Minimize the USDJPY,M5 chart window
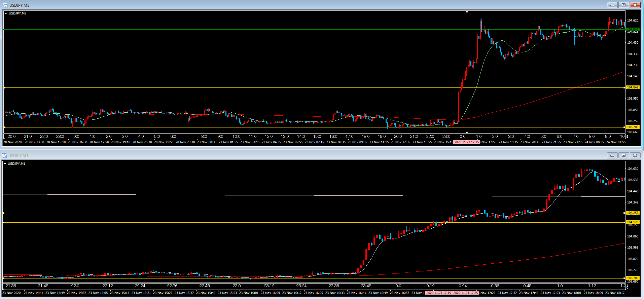 click(612, 5)
